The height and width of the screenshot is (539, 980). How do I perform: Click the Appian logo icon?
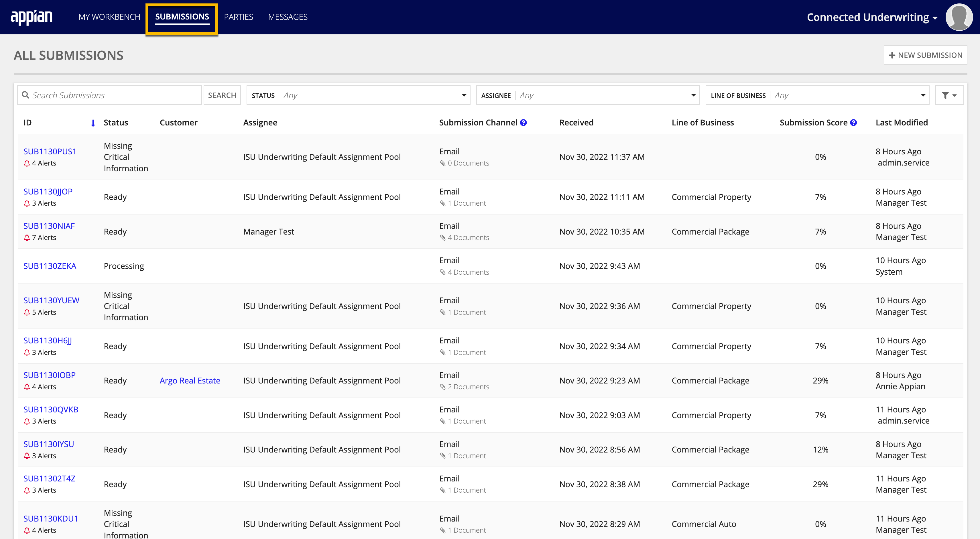click(33, 17)
